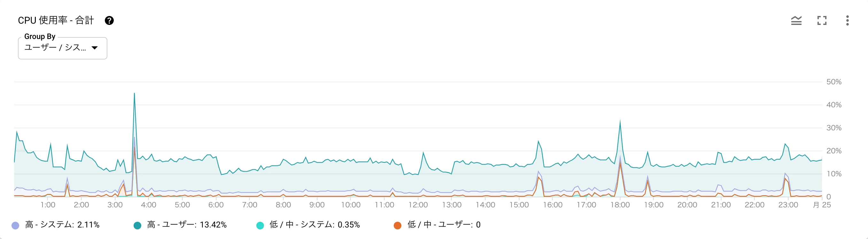Click the 50% y-axis label
The height and width of the screenshot is (239, 868).
[x=833, y=82]
